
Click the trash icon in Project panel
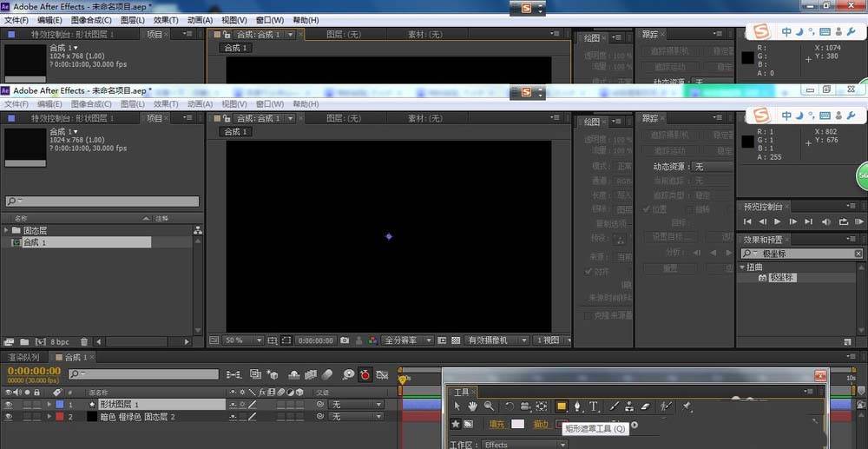84,341
